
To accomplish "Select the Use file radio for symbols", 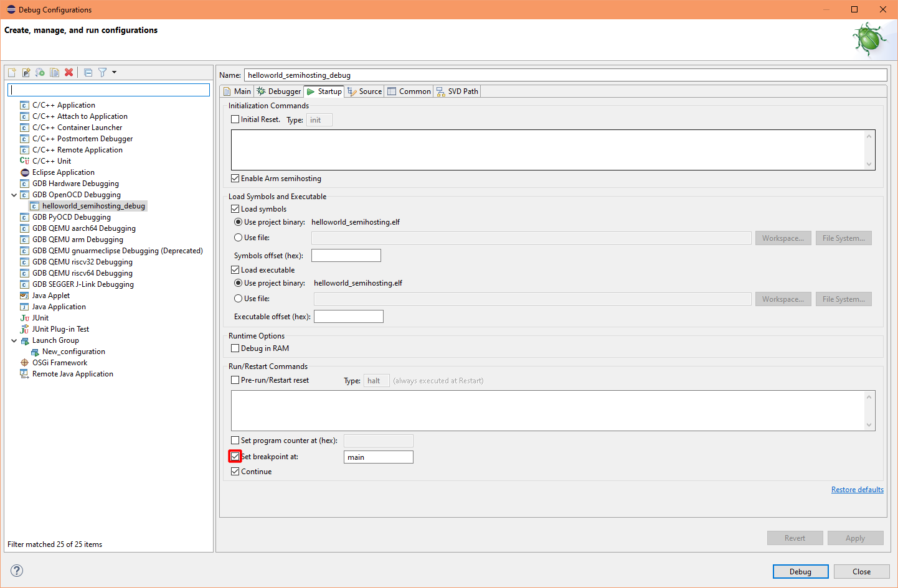I will click(239, 237).
